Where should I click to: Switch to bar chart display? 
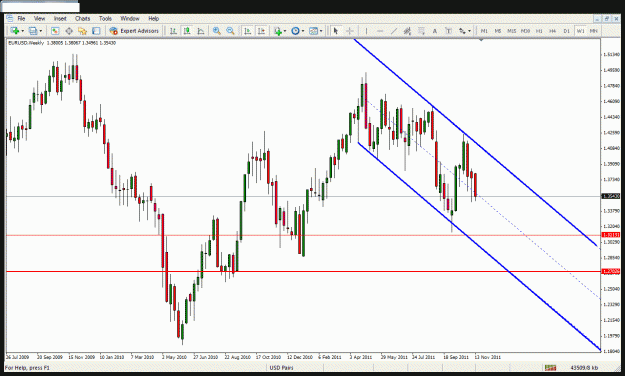[173, 31]
